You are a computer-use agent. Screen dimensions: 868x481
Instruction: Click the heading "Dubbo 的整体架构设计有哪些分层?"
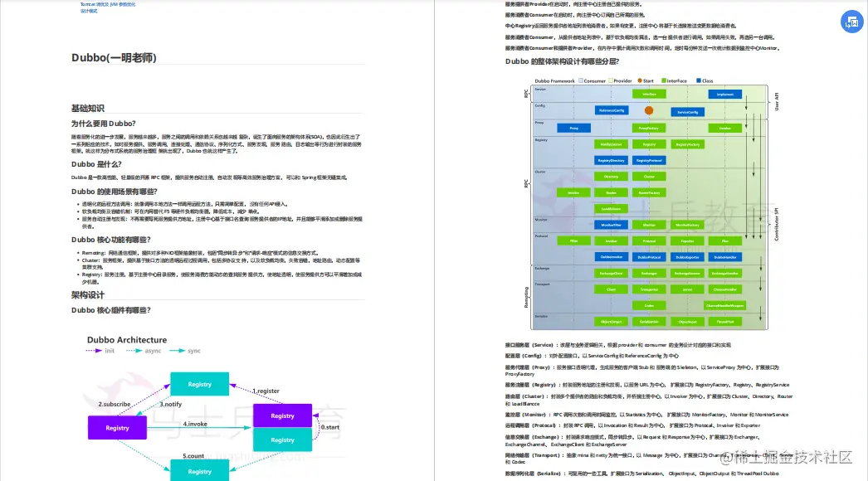click(562, 61)
